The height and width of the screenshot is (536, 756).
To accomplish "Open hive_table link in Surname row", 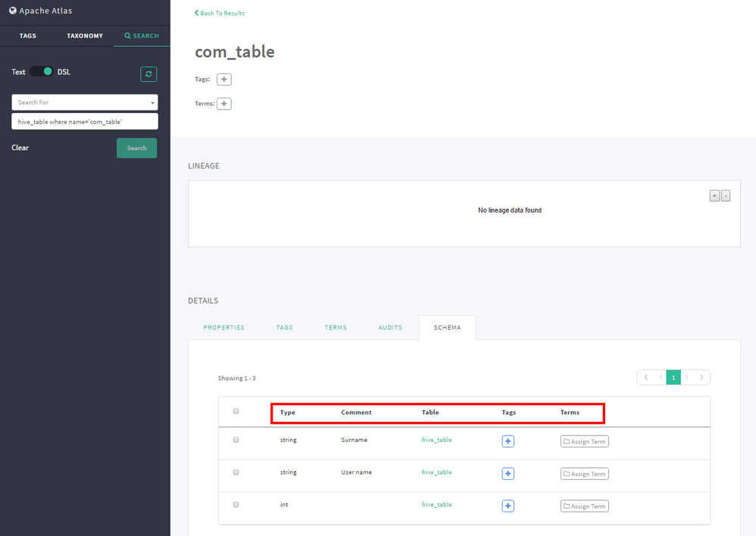I will (437, 440).
